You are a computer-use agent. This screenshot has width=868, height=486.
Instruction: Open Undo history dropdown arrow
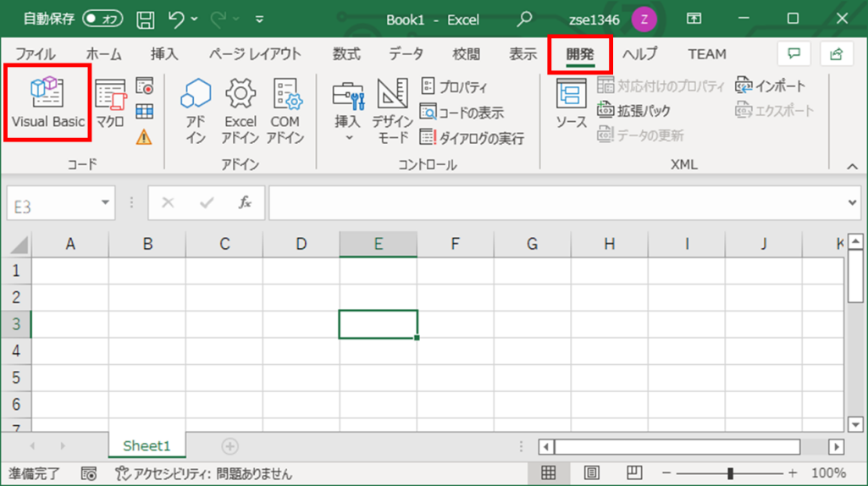(194, 19)
